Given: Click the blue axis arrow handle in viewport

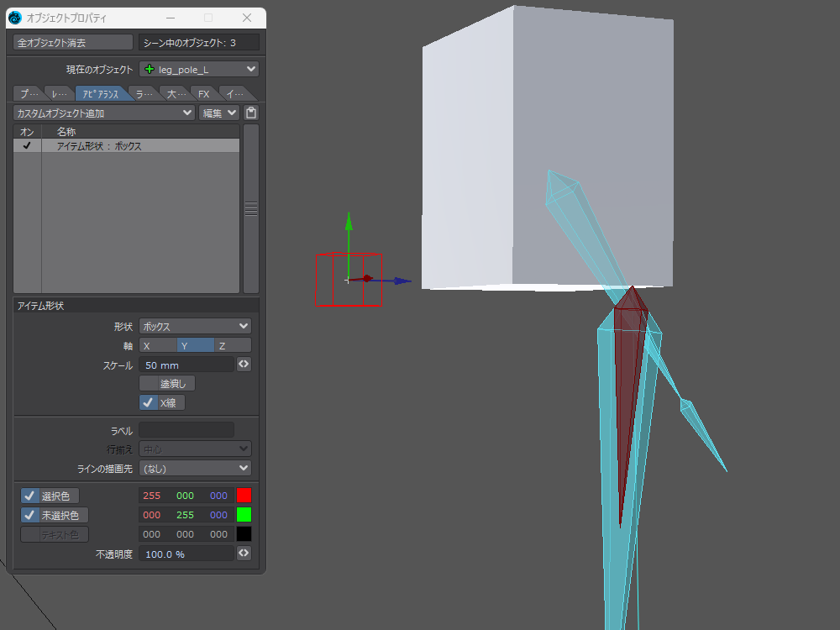Looking at the screenshot, I should tap(402, 281).
